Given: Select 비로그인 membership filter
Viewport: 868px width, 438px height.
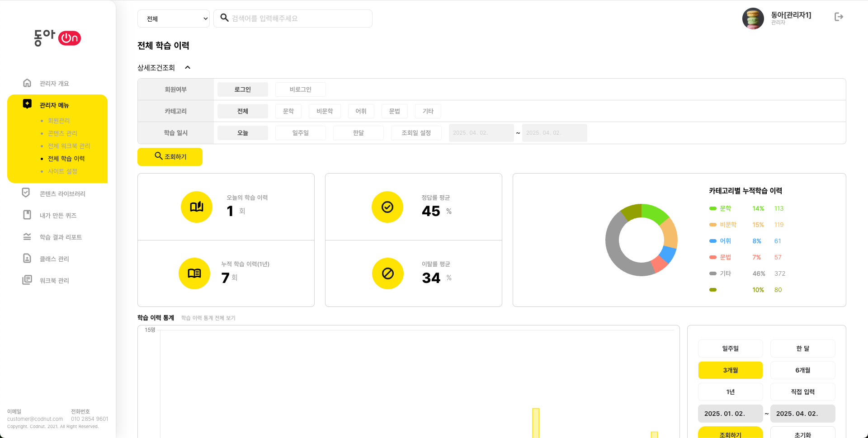Looking at the screenshot, I should (300, 89).
